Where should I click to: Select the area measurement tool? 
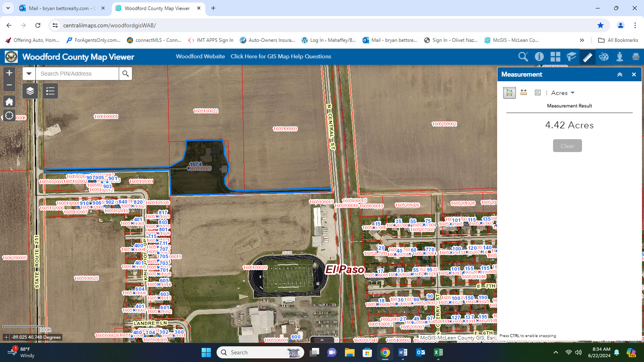coord(510,93)
